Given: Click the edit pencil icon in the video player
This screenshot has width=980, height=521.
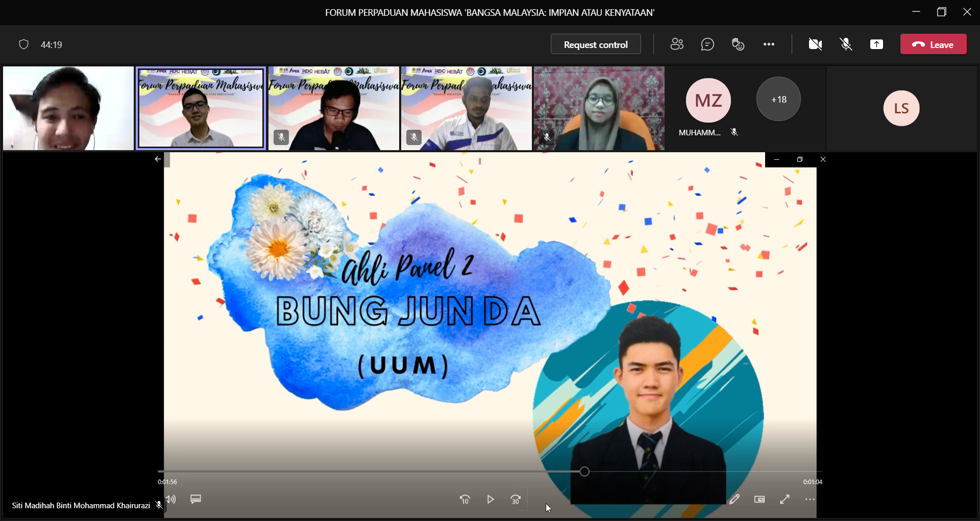Looking at the screenshot, I should (734, 499).
